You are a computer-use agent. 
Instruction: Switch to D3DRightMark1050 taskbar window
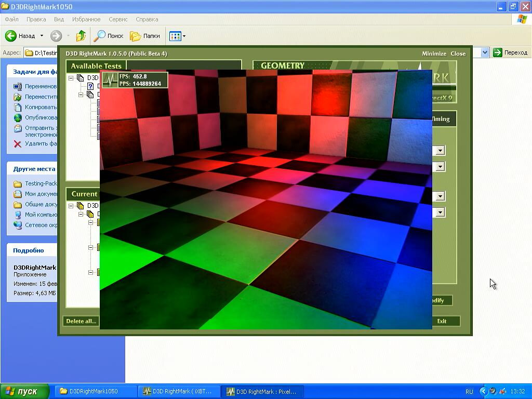pyautogui.click(x=94, y=391)
